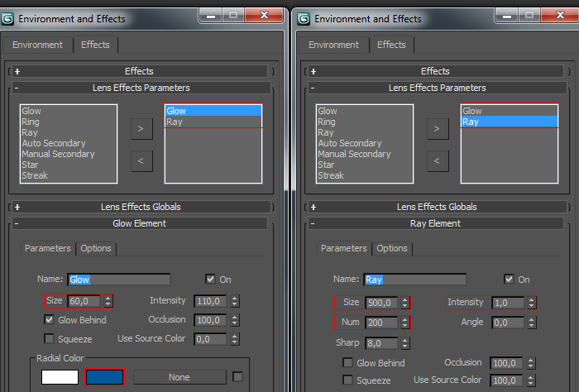Select Auto Secondary in the left effects list
This screenshot has height=392, width=579.
tap(54, 143)
